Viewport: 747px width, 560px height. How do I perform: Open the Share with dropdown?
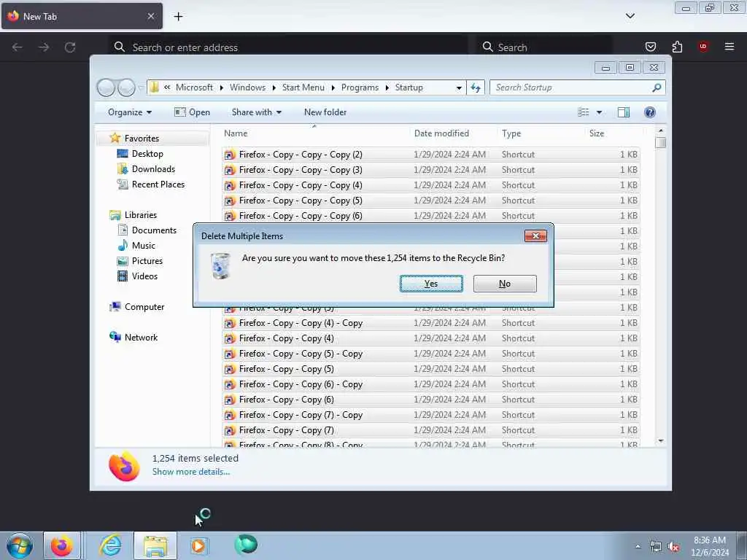click(256, 112)
